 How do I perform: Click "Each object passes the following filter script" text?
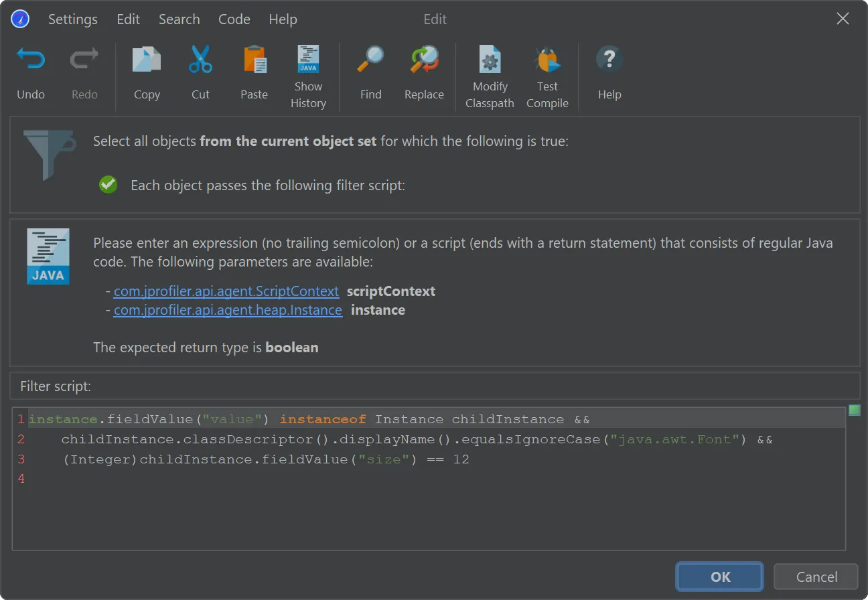[268, 185]
